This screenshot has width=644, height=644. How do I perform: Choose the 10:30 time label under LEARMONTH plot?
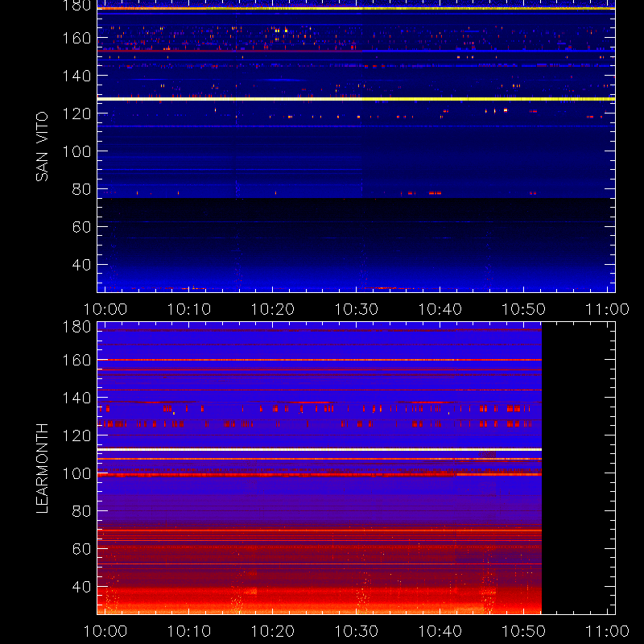tap(356, 631)
